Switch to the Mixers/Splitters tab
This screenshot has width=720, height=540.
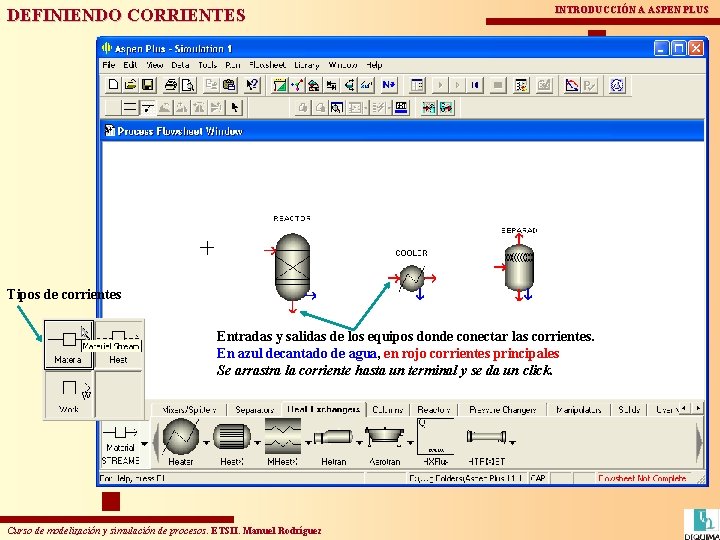[x=189, y=410]
